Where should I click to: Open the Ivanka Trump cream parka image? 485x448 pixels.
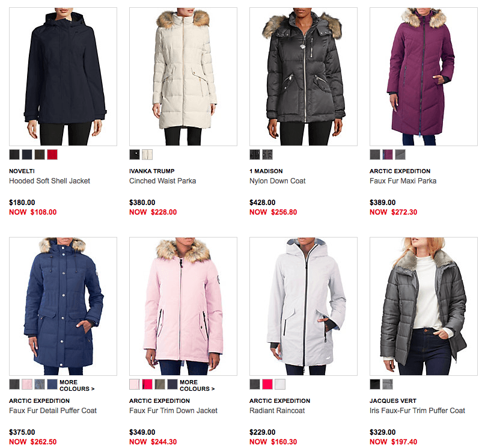pos(183,77)
